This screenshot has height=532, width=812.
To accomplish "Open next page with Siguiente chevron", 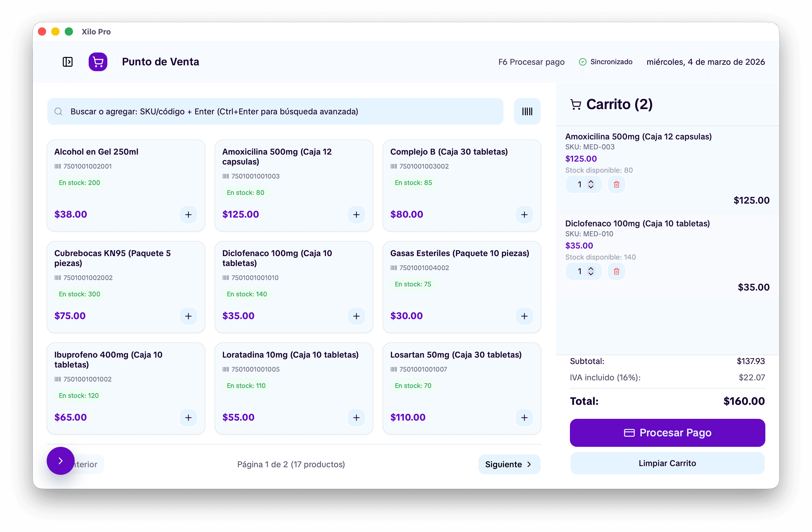I will click(x=529, y=464).
